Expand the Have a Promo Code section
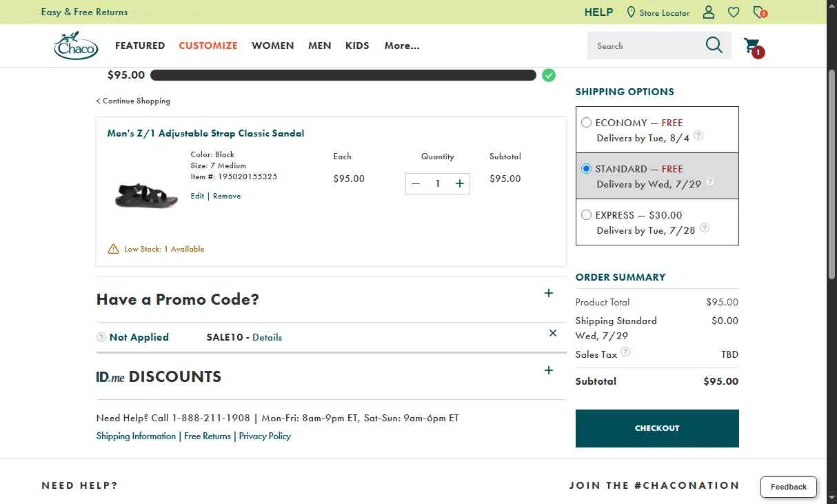 coord(549,293)
